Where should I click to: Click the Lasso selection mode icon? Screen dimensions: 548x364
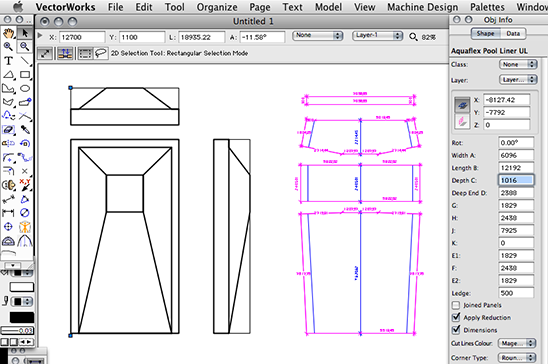[x=101, y=53]
